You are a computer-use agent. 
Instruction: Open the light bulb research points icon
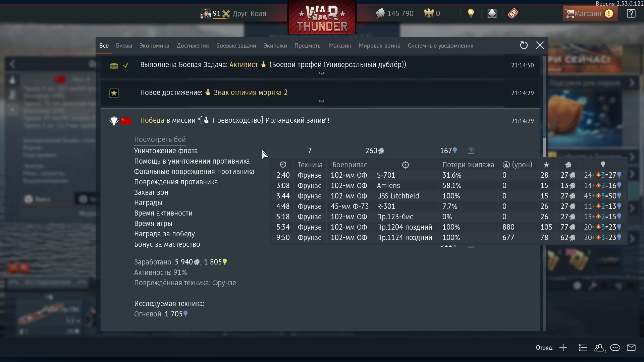coord(471,13)
